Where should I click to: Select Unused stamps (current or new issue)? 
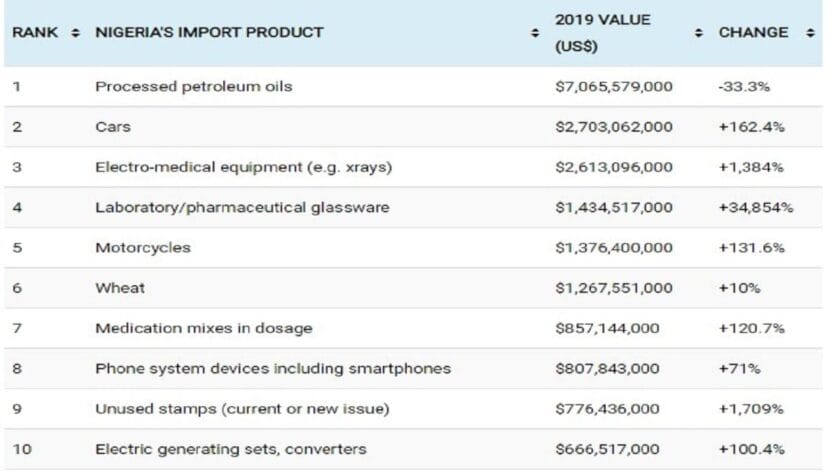click(242, 409)
